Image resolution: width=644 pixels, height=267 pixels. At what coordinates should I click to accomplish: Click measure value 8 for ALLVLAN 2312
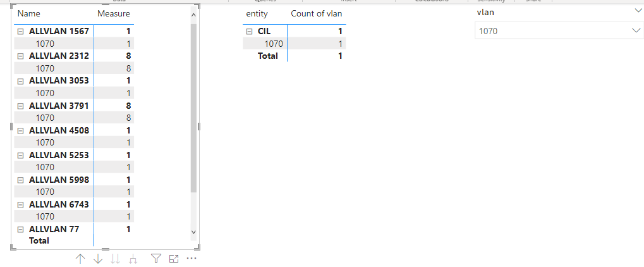pyautogui.click(x=128, y=56)
